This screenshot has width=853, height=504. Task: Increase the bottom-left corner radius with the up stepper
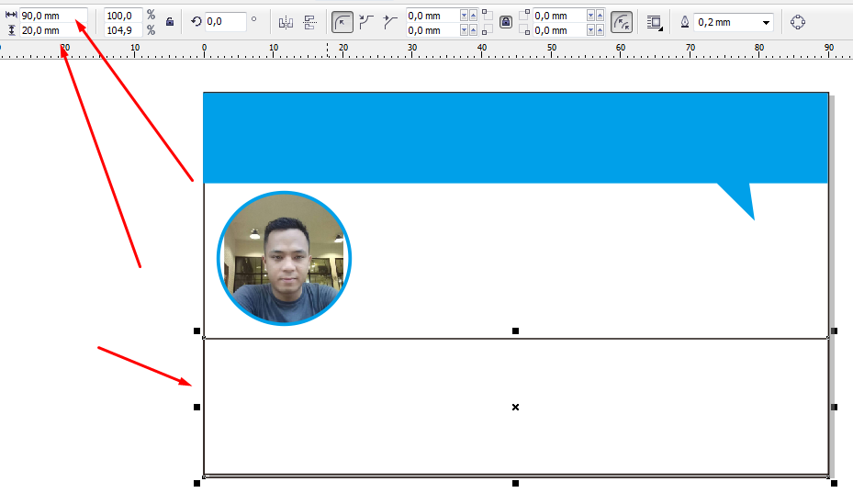(473, 30)
